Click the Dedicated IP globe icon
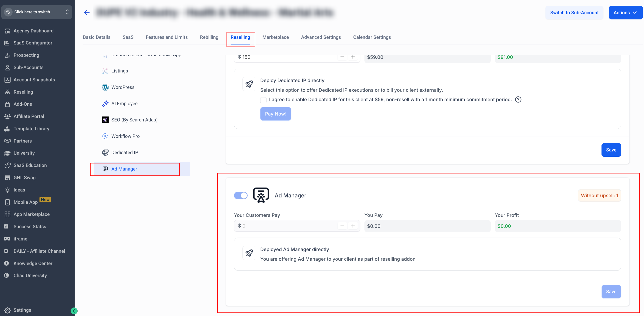Viewport: 644px width, 316px height. coord(105,153)
